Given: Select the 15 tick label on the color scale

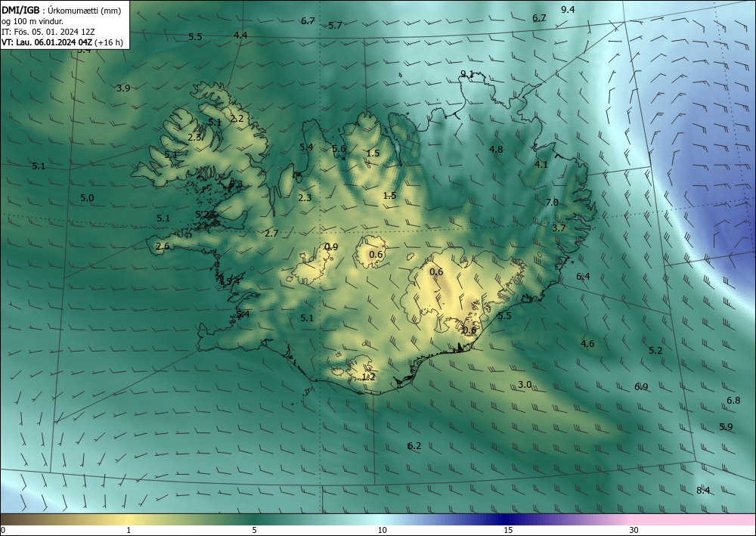Looking at the screenshot, I should click(x=508, y=531).
